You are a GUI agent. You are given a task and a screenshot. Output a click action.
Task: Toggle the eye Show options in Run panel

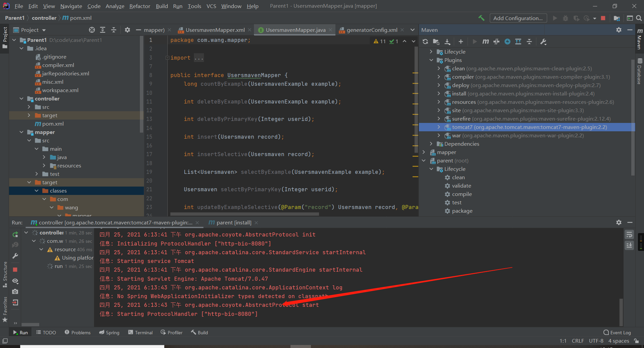(x=15, y=281)
